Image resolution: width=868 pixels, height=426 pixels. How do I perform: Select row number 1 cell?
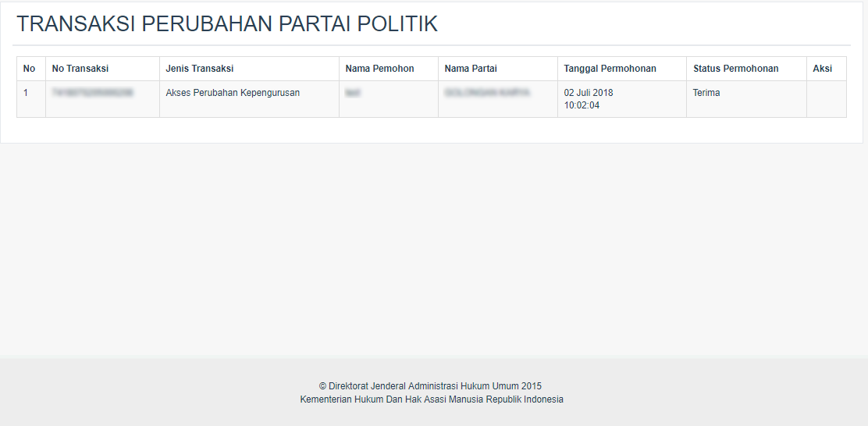point(26,93)
